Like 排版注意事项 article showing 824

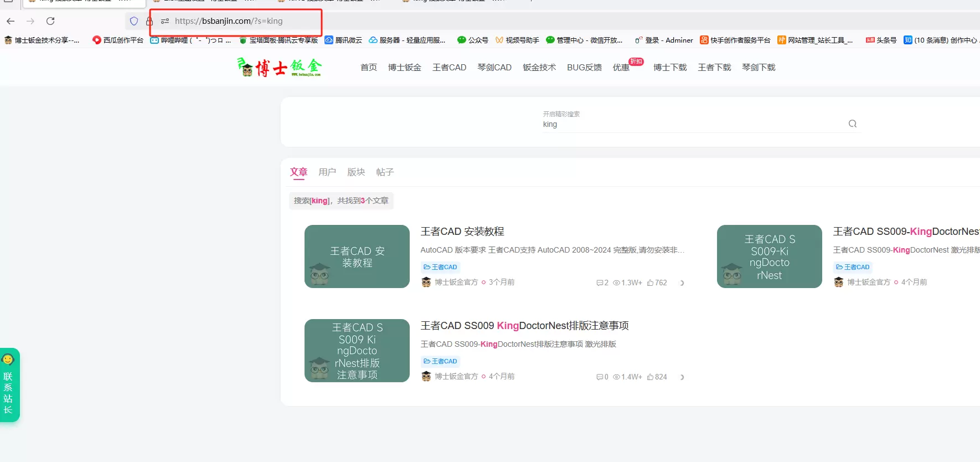point(657,377)
